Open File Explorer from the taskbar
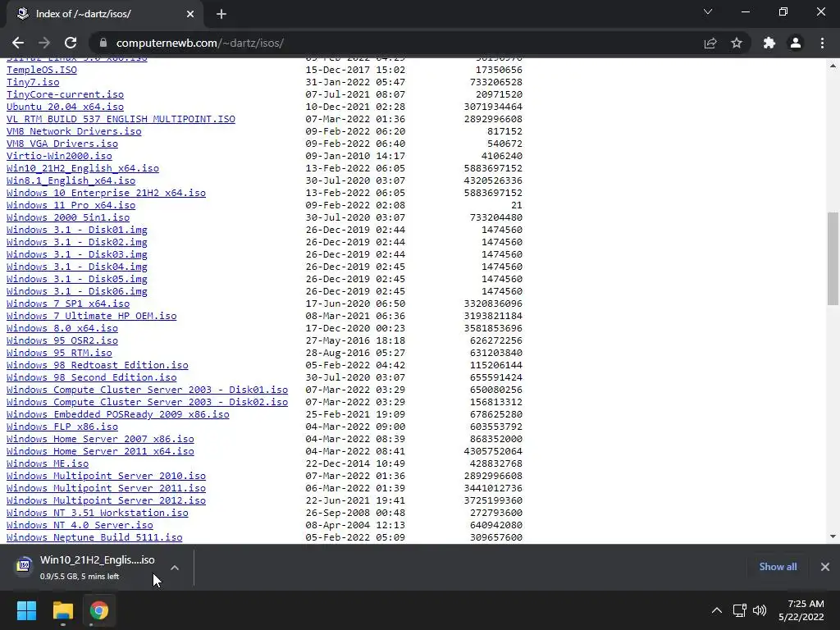Screen dimensions: 840x630 click(62, 610)
